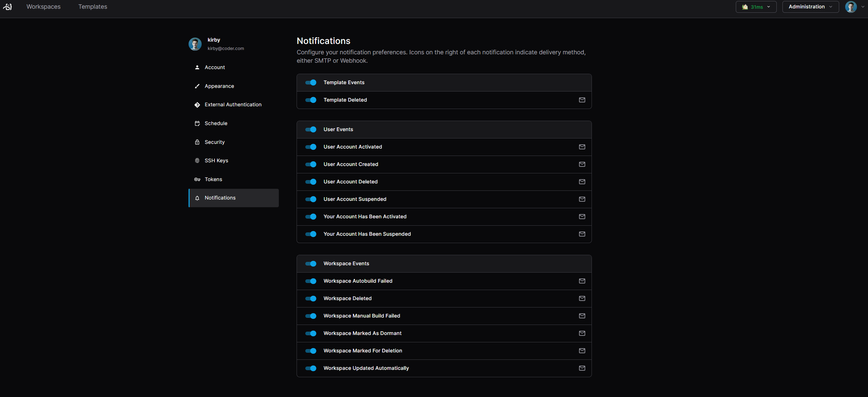Click kirby's profile avatar in the sidebar
The width and height of the screenshot is (868, 397).
195,44
